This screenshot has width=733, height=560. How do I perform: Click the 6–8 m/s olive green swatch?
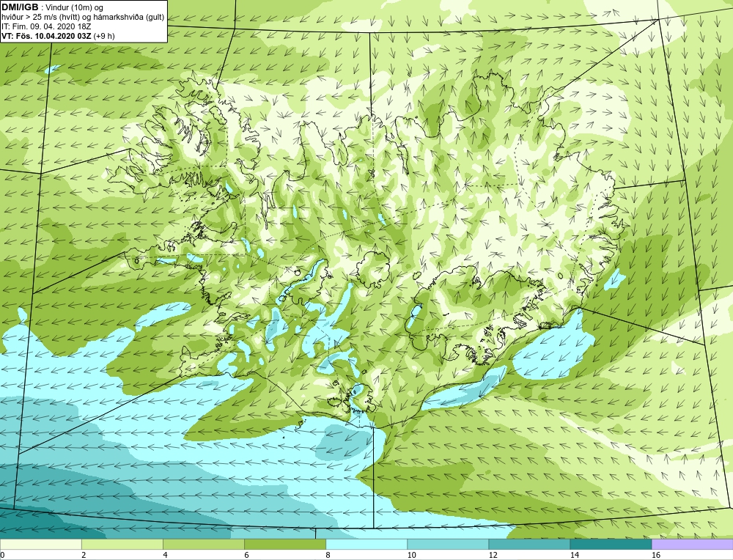(x=284, y=544)
